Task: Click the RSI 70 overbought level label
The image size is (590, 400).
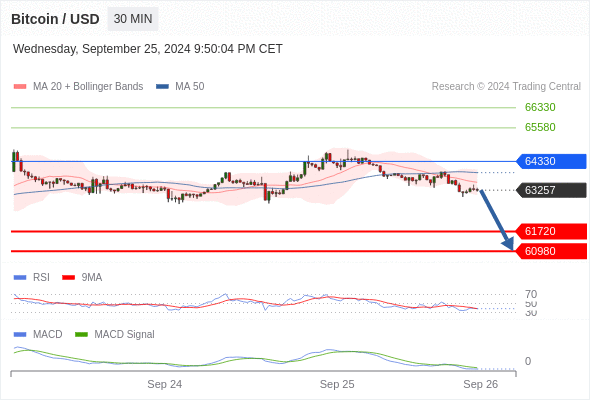Action: pyautogui.click(x=531, y=294)
